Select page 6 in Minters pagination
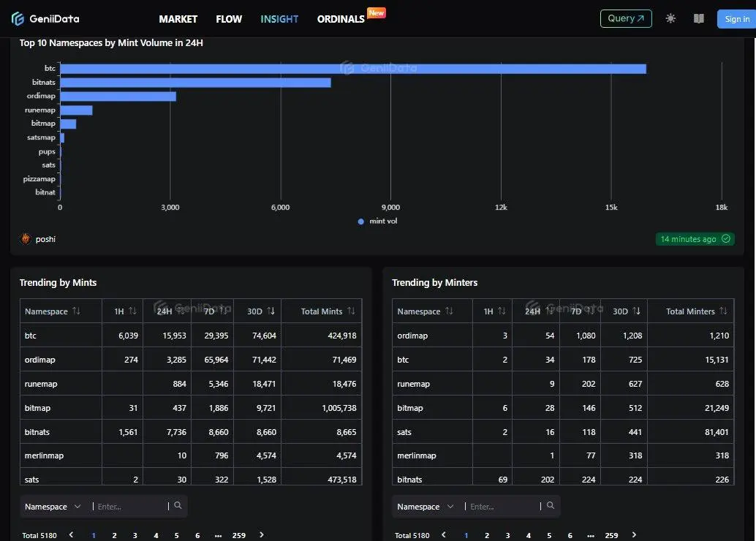756x541 pixels. pyautogui.click(x=570, y=535)
